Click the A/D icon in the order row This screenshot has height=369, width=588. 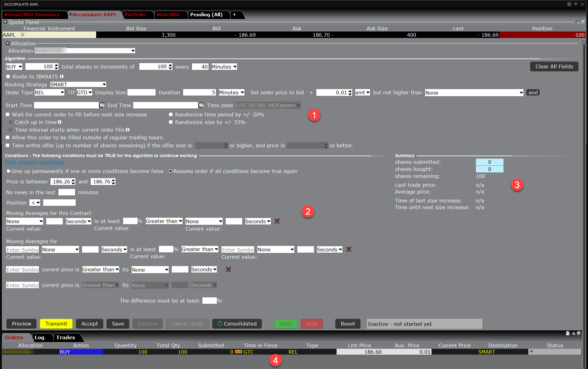pyautogui.click(x=239, y=352)
